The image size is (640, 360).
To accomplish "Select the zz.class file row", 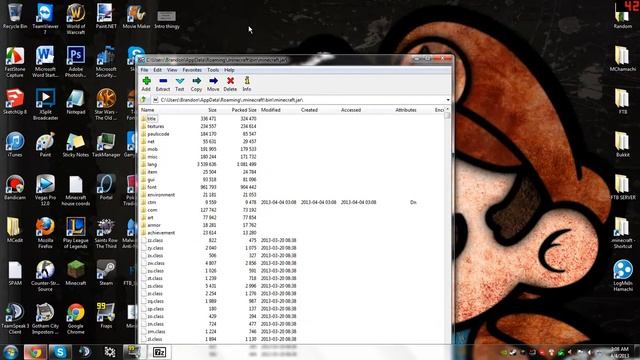I will point(292,240).
